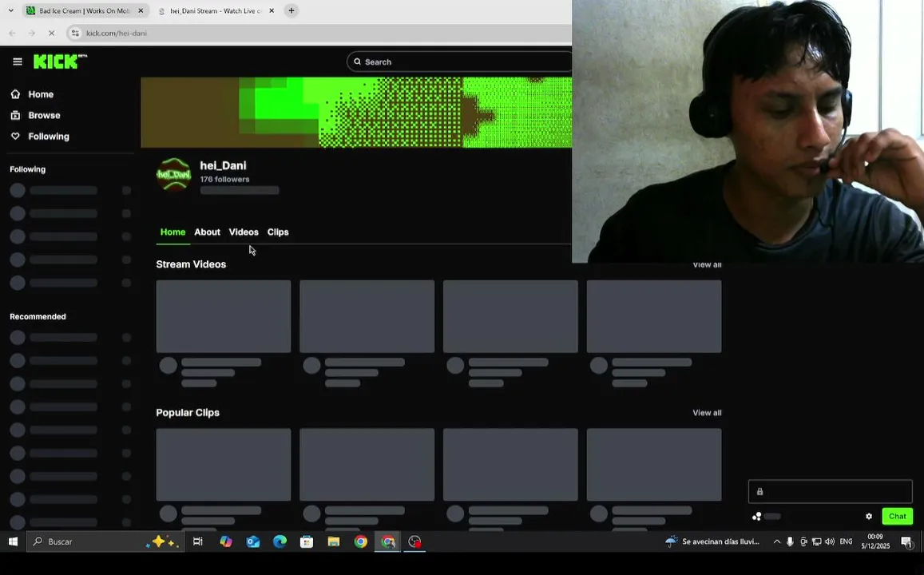The height and width of the screenshot is (575, 924).
Task: Switch to the Clips tab
Action: click(x=278, y=232)
